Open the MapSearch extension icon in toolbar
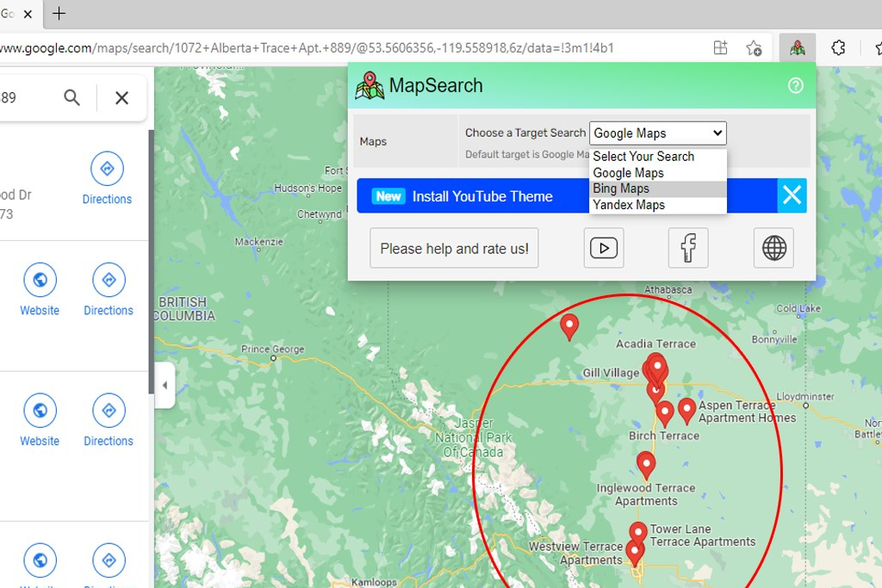 point(797,48)
